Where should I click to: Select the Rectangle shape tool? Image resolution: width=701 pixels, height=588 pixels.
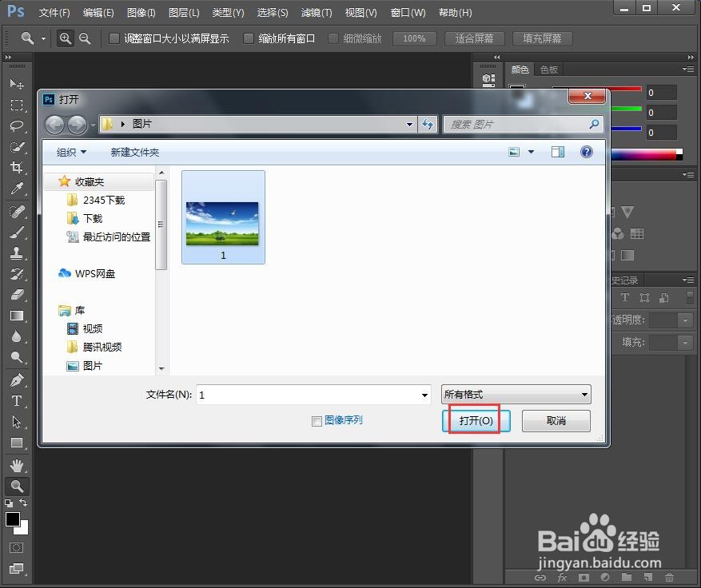(17, 443)
